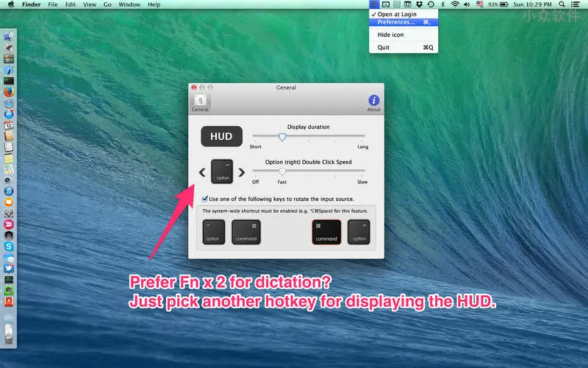Open the Go menu
The height and width of the screenshot is (368, 588).
107,4
